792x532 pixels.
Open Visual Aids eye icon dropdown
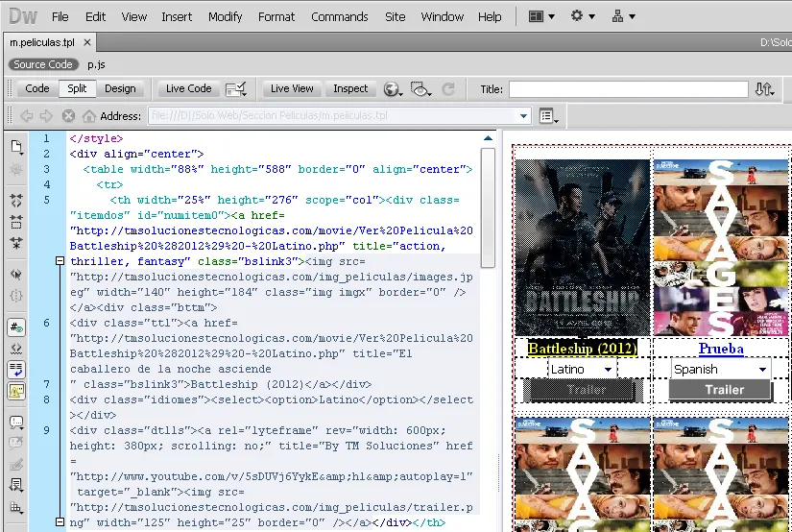[420, 89]
